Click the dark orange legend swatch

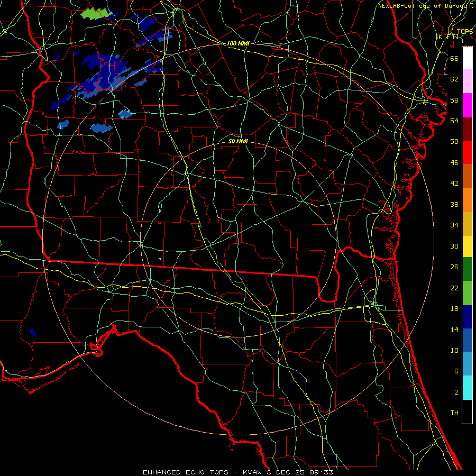(x=467, y=176)
